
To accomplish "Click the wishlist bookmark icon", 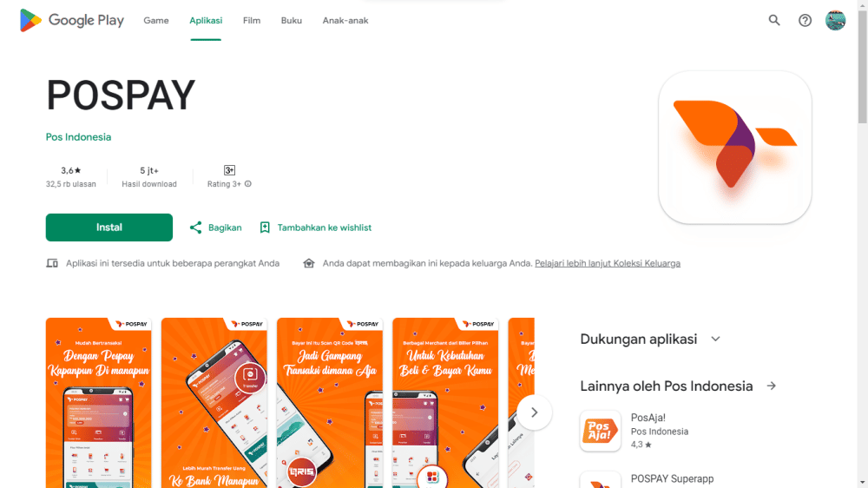I will (x=265, y=228).
